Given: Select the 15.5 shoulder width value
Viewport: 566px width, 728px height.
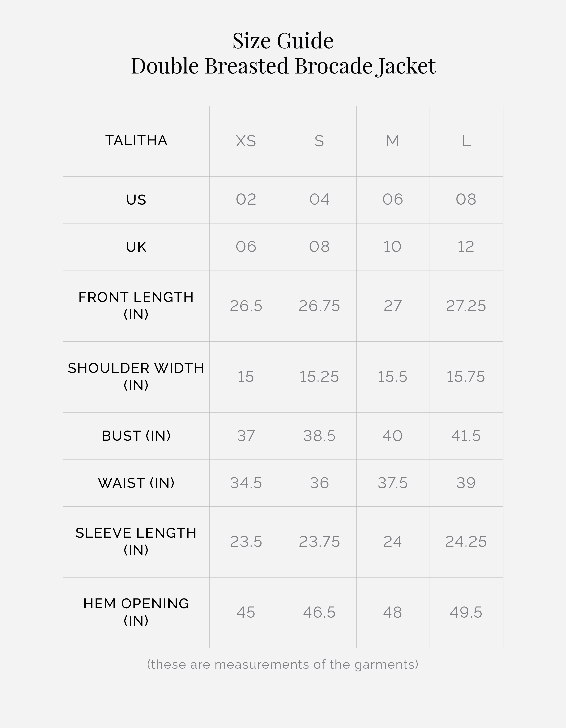Looking at the screenshot, I should (392, 377).
